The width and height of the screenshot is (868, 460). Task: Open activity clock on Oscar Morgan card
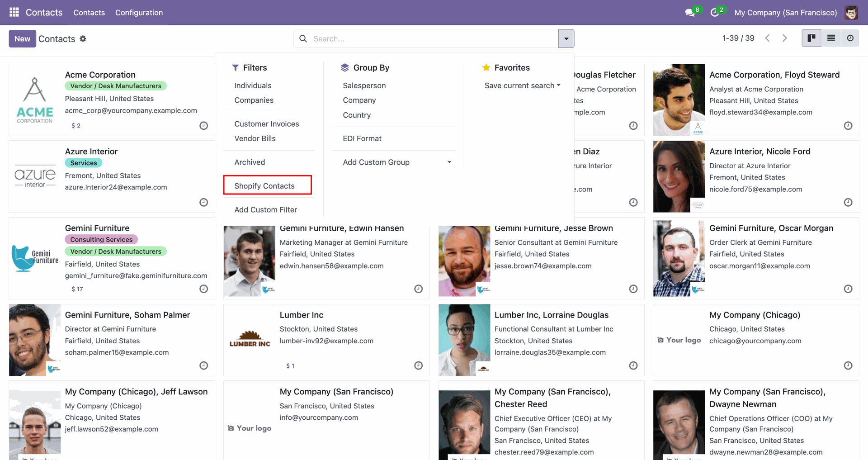848,289
